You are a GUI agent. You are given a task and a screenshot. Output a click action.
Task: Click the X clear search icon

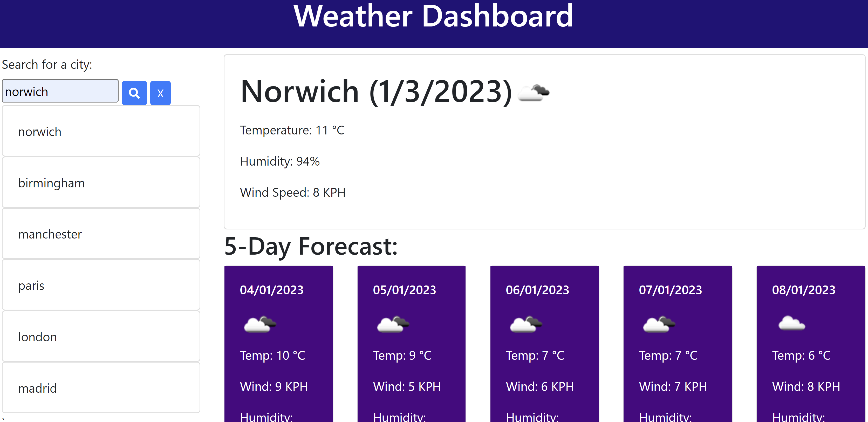[160, 93]
